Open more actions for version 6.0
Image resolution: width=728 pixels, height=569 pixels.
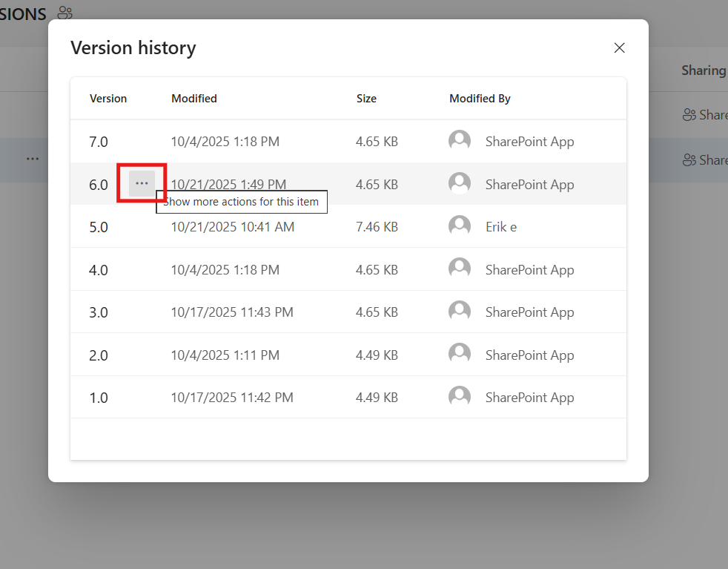142,183
